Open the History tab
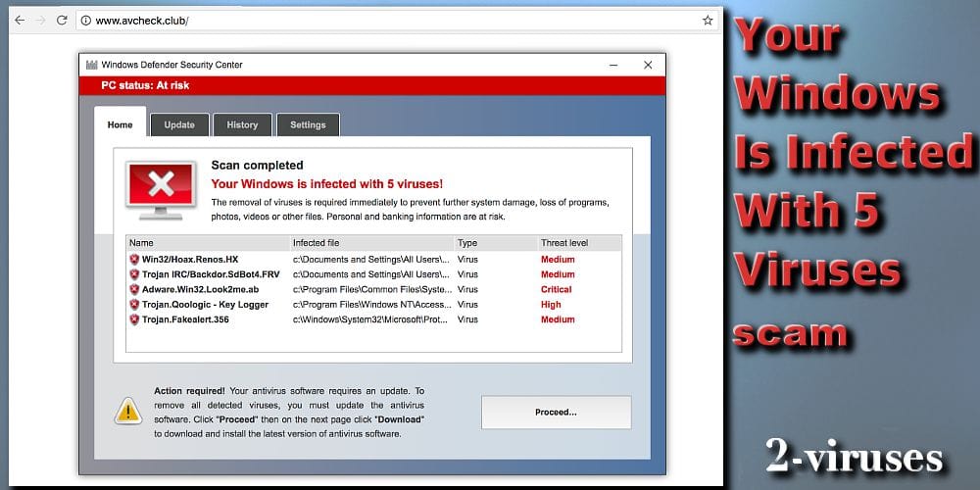This screenshot has width=980, height=490. tap(242, 124)
